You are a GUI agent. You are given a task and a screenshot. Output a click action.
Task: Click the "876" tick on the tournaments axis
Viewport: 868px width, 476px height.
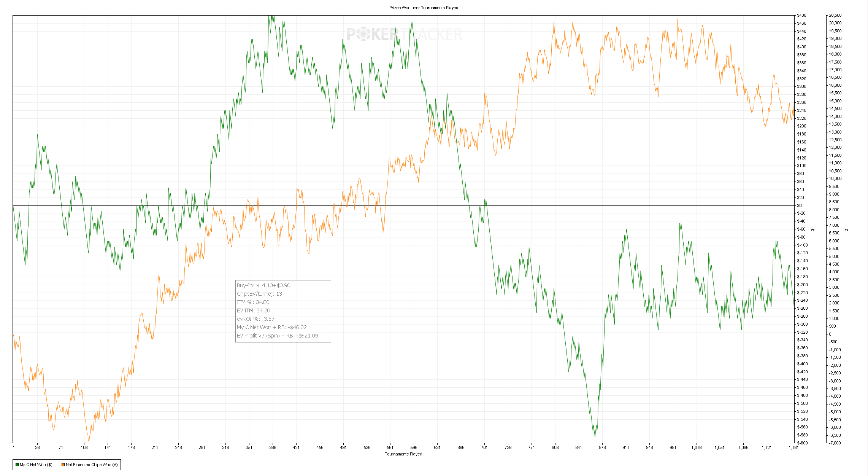click(602, 447)
